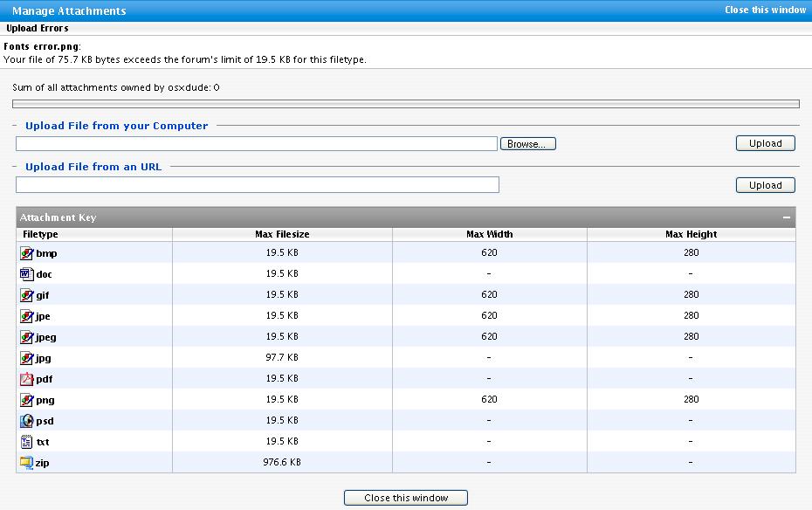Image resolution: width=812 pixels, height=510 pixels.
Task: Collapse Upload File from your Computer section
Action: pyautogui.click(x=15, y=125)
